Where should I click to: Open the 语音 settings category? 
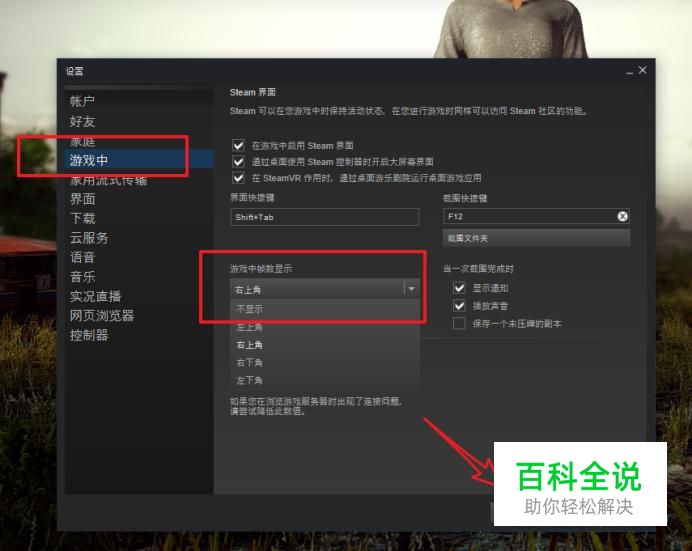click(x=82, y=257)
